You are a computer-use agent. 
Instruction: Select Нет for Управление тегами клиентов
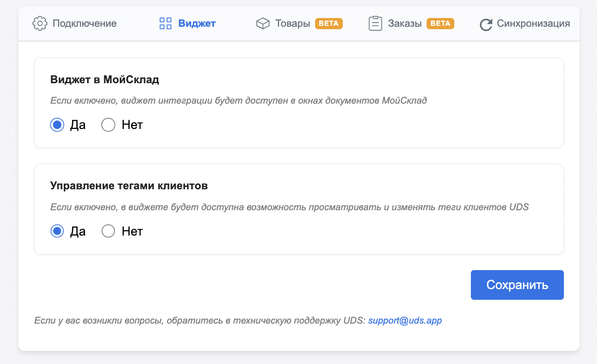tap(108, 231)
